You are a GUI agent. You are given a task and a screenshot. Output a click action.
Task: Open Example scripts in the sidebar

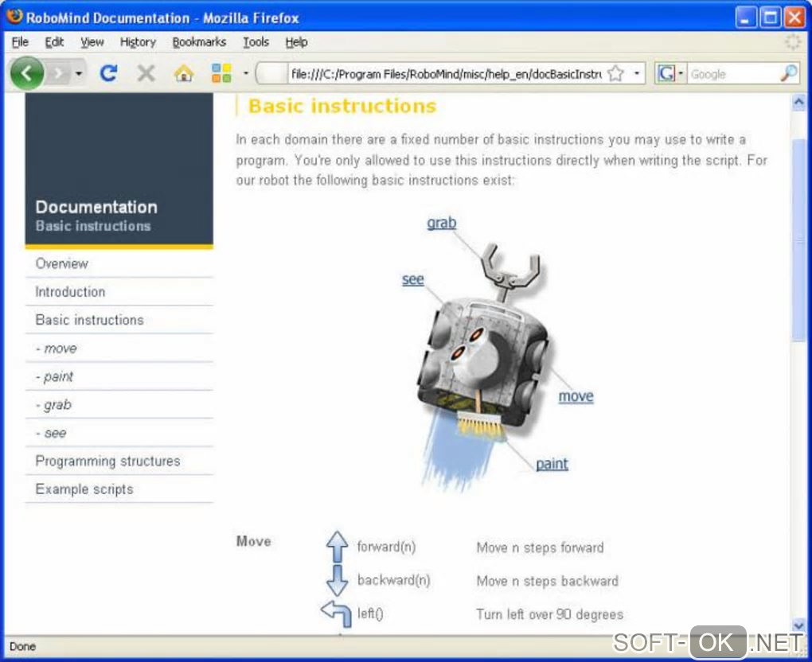[119, 489]
